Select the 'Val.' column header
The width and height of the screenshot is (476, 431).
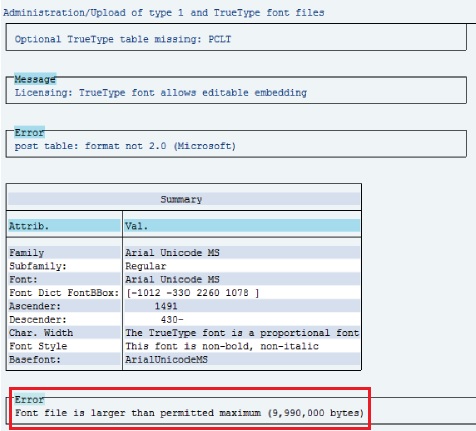pyautogui.click(x=242, y=226)
